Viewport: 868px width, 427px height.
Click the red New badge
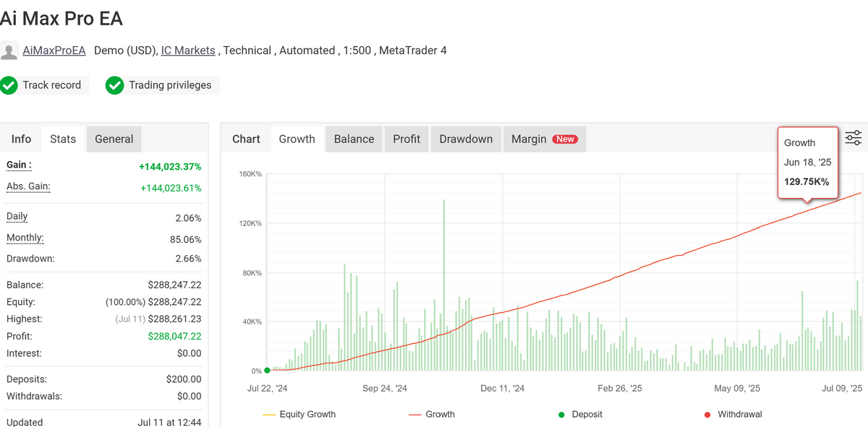coord(565,139)
